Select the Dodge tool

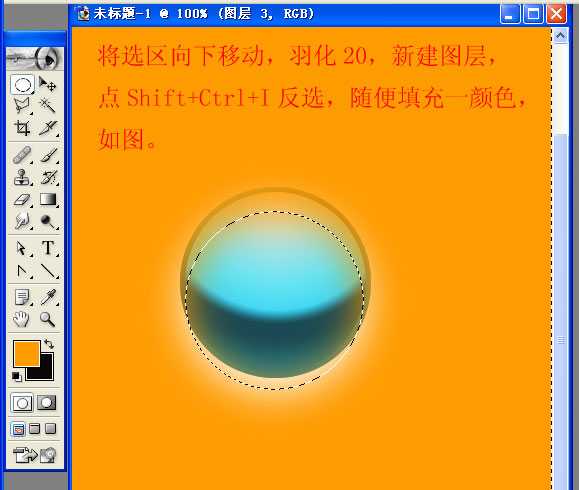pos(48,221)
